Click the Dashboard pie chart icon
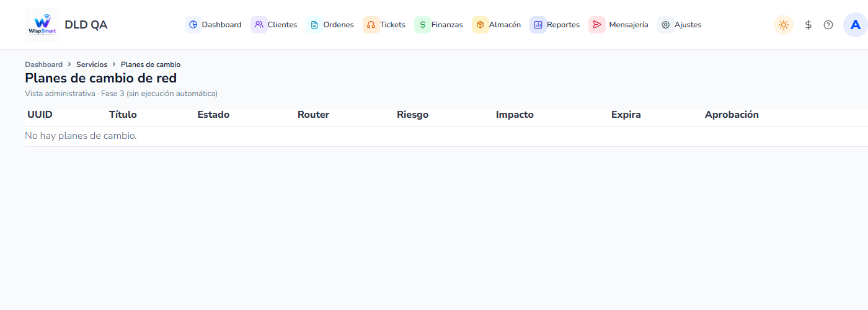The width and height of the screenshot is (868, 310). click(x=193, y=25)
